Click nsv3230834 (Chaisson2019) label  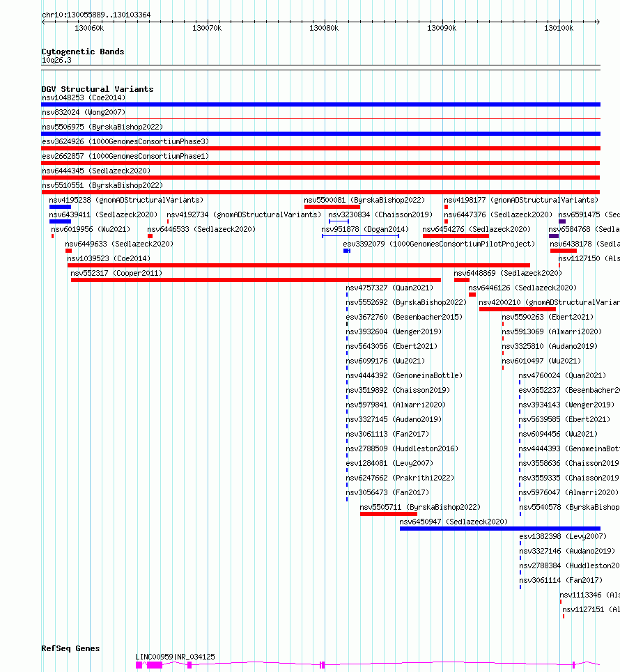[x=380, y=214]
